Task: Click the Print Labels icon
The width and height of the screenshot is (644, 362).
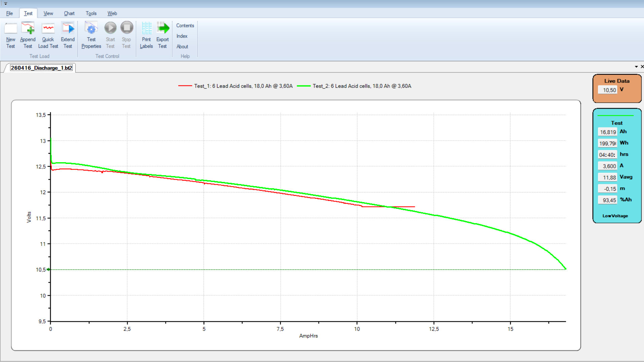Action: coord(146,29)
